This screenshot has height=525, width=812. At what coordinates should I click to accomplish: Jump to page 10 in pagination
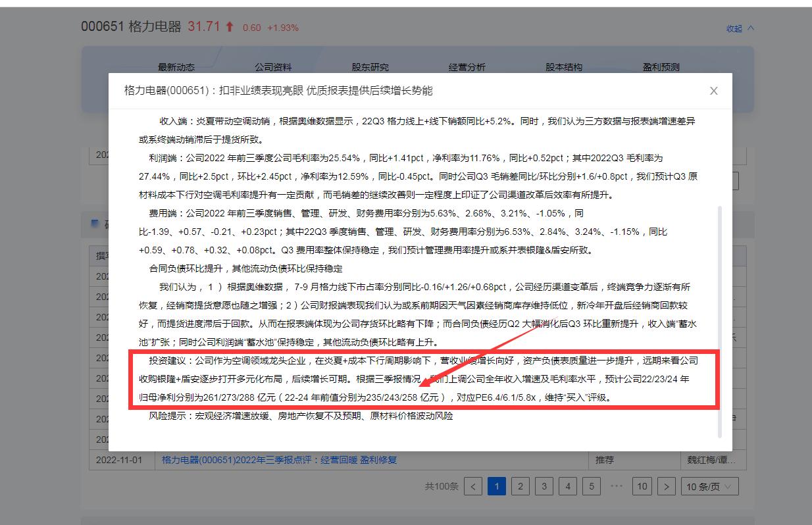pyautogui.click(x=642, y=486)
